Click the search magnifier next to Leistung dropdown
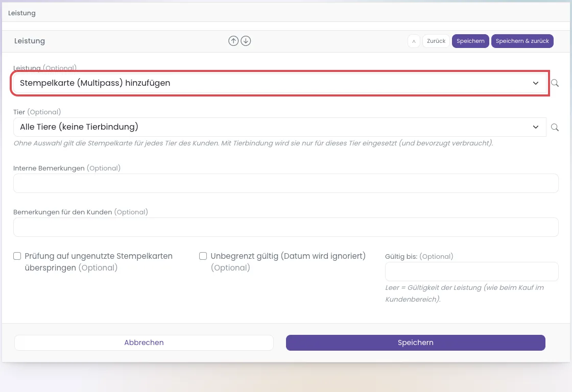 click(x=555, y=83)
